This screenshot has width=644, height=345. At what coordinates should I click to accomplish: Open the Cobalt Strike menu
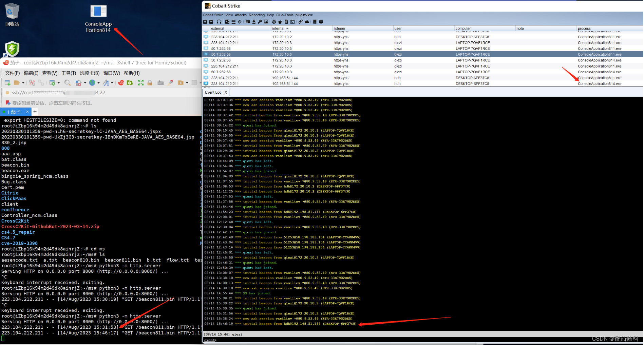(x=213, y=15)
